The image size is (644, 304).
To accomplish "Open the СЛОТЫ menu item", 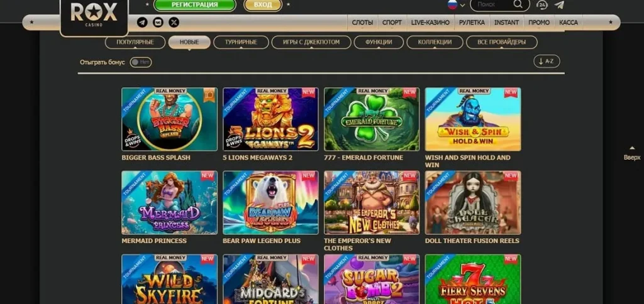I will click(362, 23).
